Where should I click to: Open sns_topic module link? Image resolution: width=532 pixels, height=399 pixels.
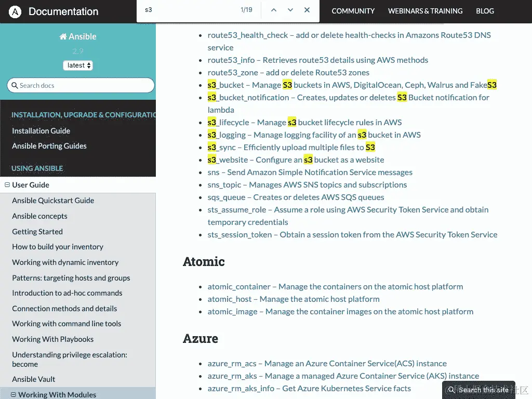point(308,184)
